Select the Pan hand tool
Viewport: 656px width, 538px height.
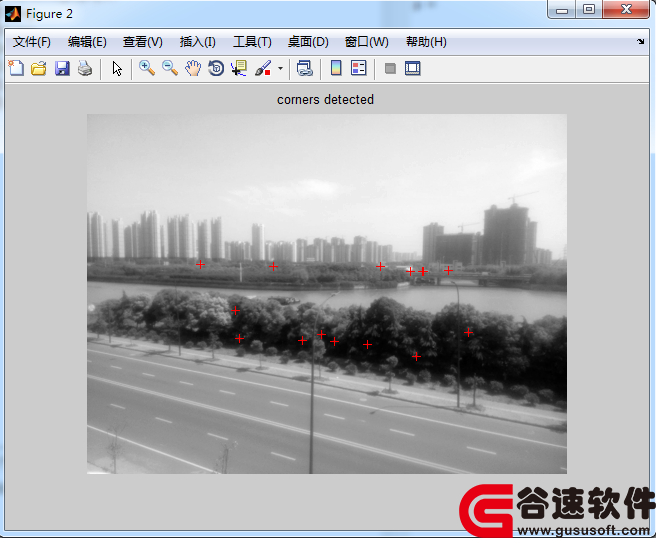click(x=193, y=68)
